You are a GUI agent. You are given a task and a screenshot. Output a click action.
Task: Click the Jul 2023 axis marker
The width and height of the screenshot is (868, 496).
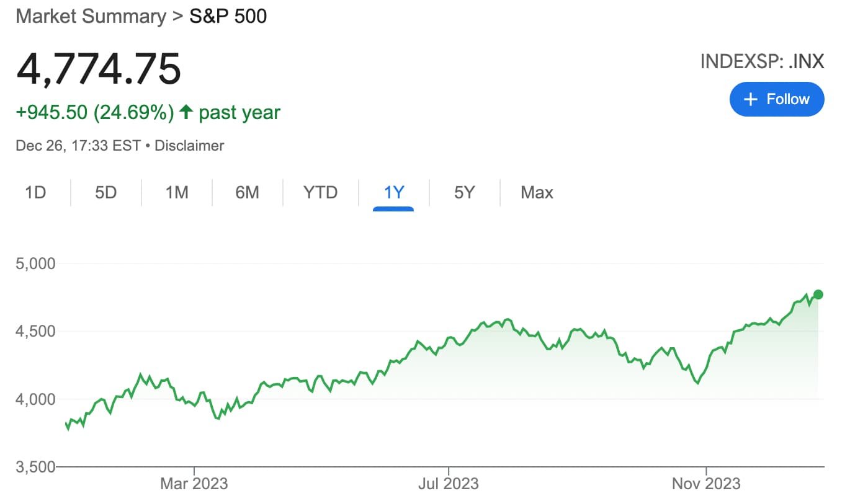tap(449, 483)
